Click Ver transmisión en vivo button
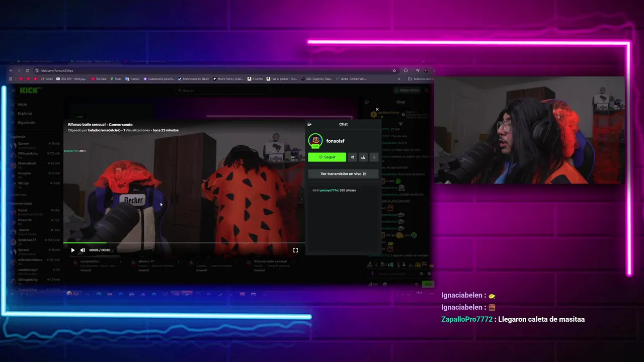Image resolution: width=644 pixels, height=362 pixels. [343, 173]
